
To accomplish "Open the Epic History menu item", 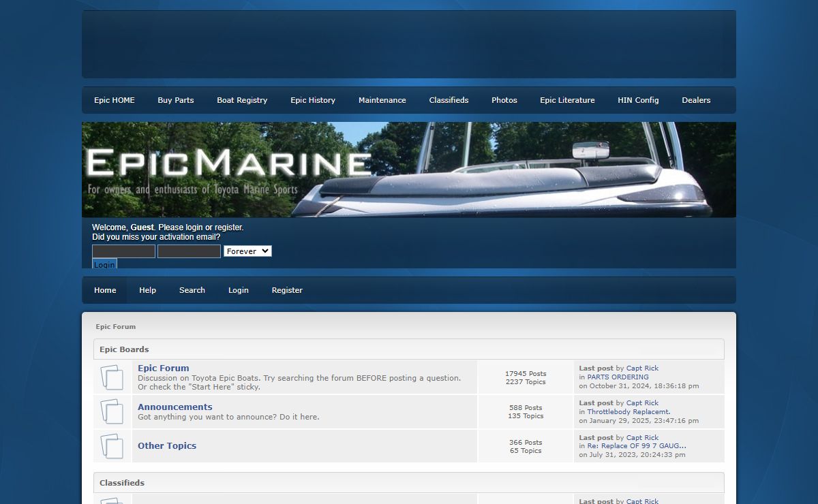I will point(313,100).
